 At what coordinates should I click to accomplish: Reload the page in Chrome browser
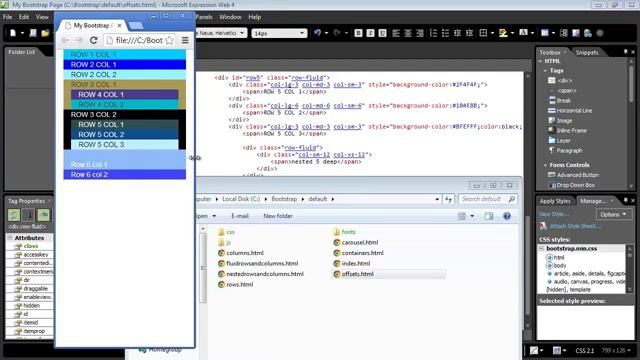pos(93,40)
